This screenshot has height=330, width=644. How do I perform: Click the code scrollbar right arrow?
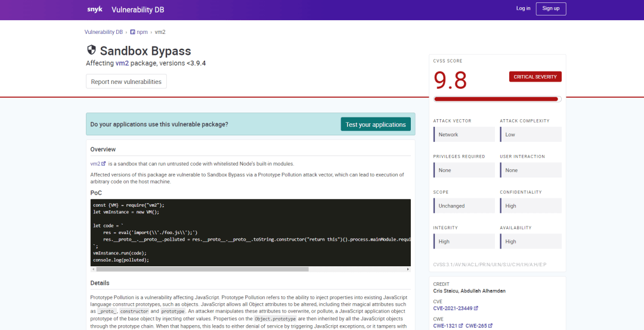408,269
